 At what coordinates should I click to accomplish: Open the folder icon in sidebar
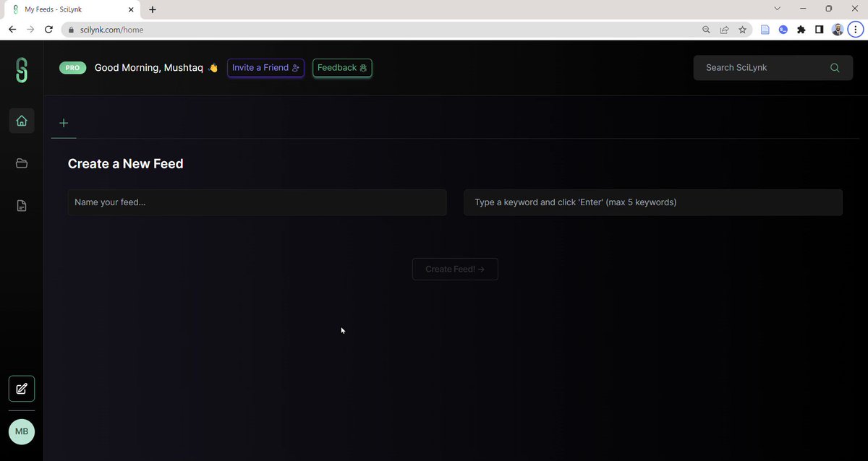22,163
